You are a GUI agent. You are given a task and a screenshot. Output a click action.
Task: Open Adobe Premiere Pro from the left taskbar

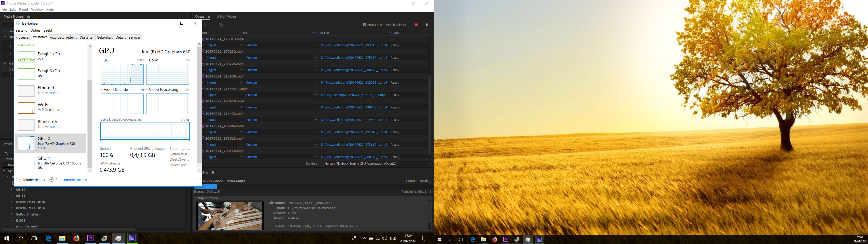(x=90, y=238)
